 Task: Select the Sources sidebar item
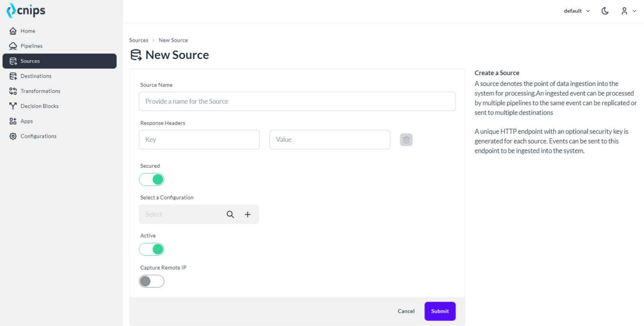point(60,61)
